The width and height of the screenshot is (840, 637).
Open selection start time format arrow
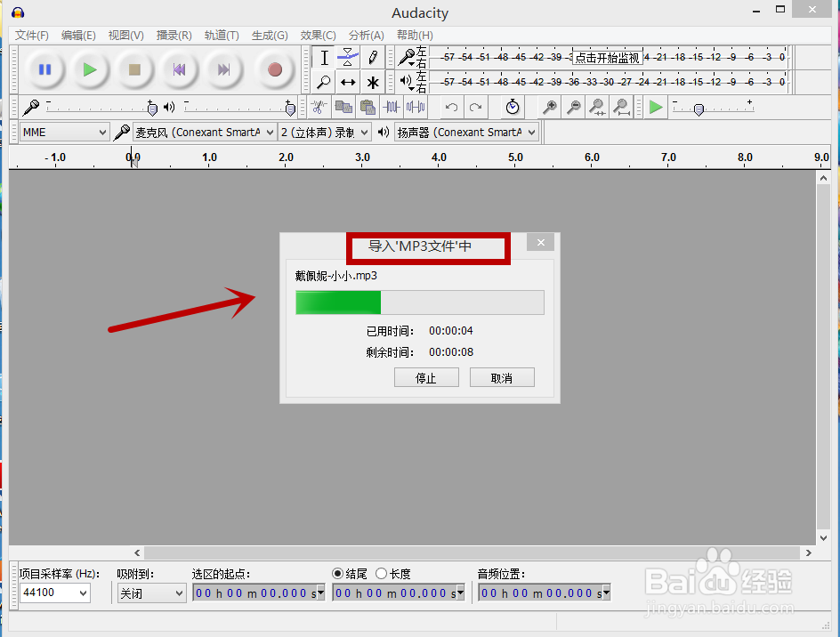pos(321,593)
